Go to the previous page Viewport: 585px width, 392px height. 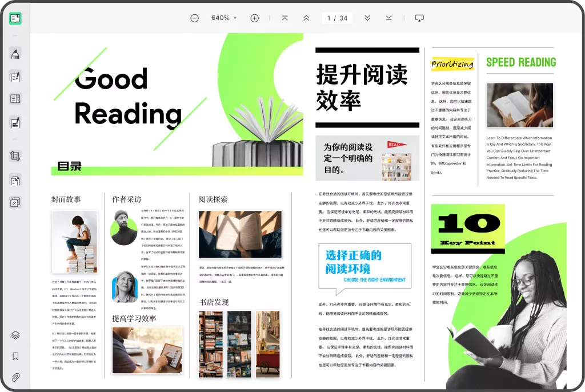[x=306, y=18]
